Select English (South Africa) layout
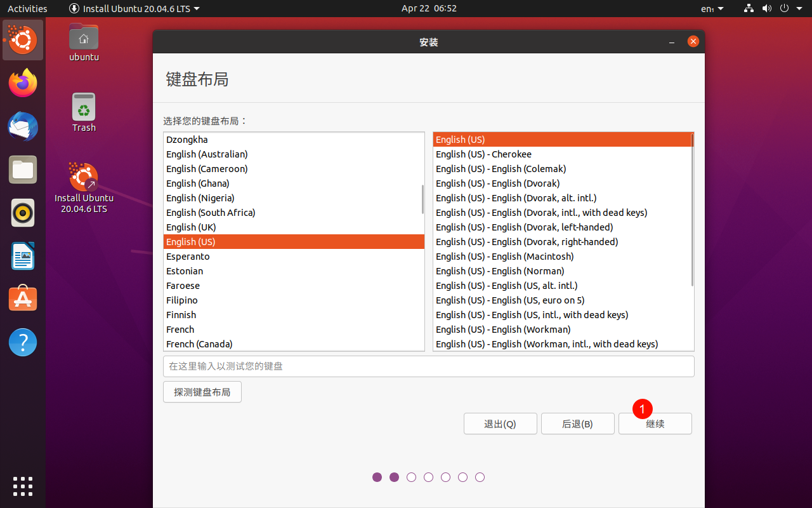Viewport: 812px width, 508px height. tap(294, 213)
